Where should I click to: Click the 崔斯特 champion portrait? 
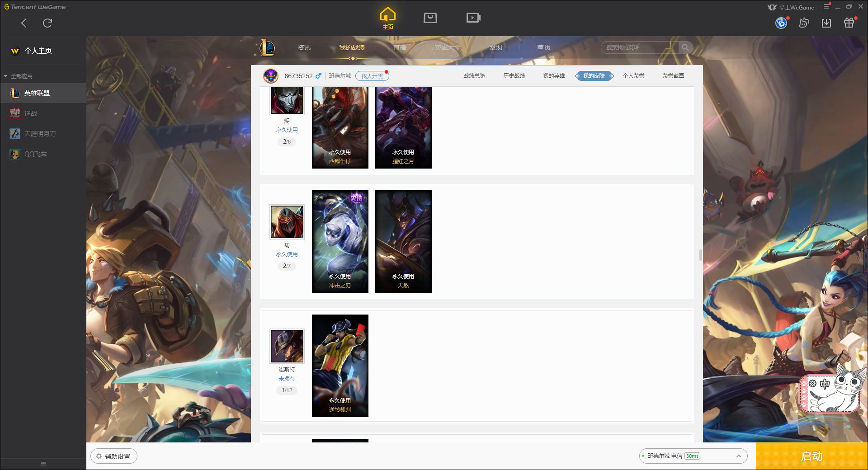pos(287,346)
